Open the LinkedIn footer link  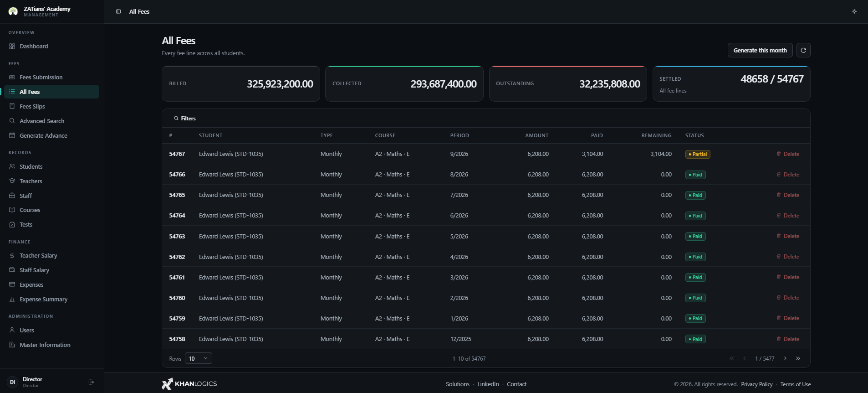click(488, 384)
